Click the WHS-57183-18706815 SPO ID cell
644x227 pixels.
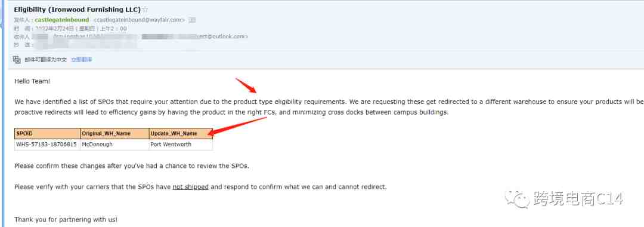point(47,145)
